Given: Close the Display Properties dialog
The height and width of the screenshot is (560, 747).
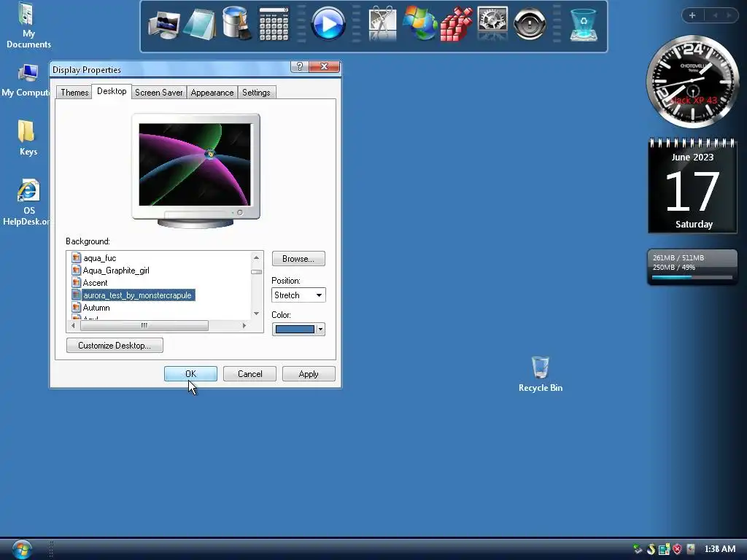Looking at the screenshot, I should 324,66.
